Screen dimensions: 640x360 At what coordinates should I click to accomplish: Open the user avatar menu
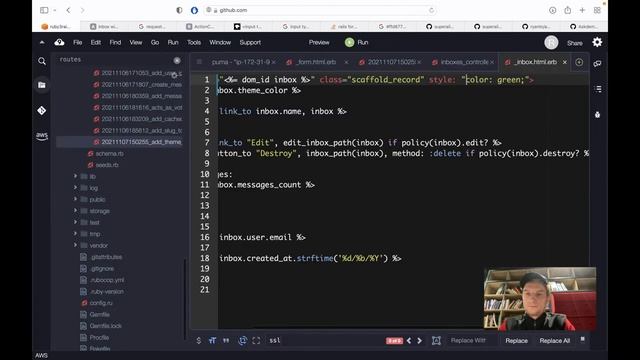pyautogui.click(x=551, y=42)
